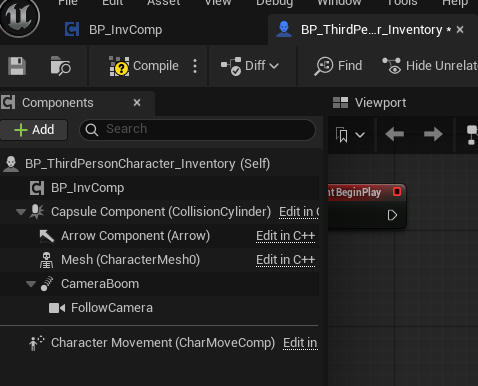Image resolution: width=478 pixels, height=386 pixels.
Task: Click the BeginPlay red delegate output pin
Action: point(397,192)
